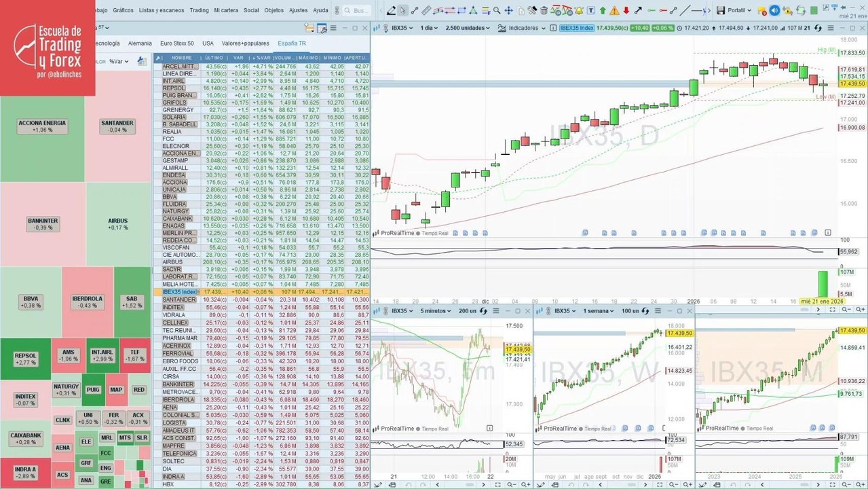Expand more drawing tools chevron
The width and height of the screenshot is (868, 489).
[x=709, y=10]
